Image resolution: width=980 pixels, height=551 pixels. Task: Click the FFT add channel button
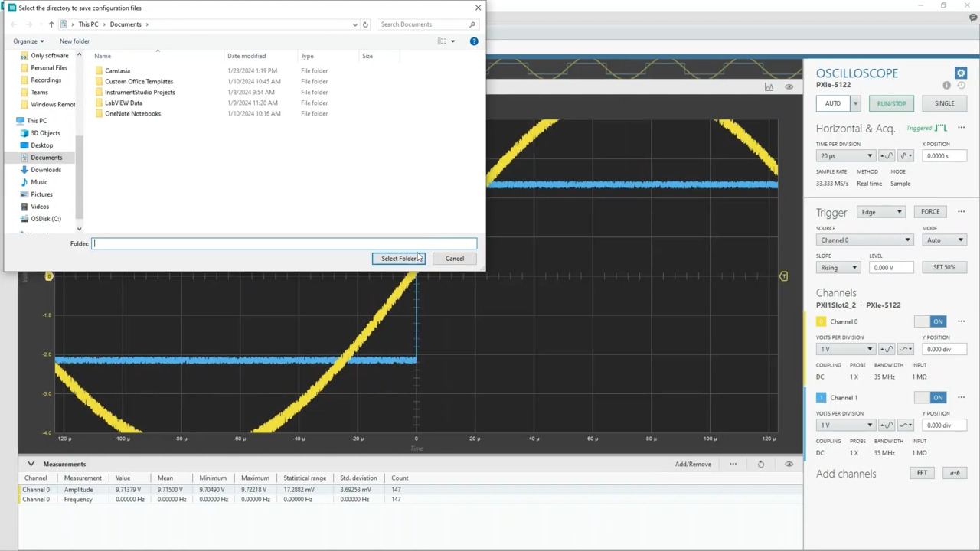tap(922, 473)
